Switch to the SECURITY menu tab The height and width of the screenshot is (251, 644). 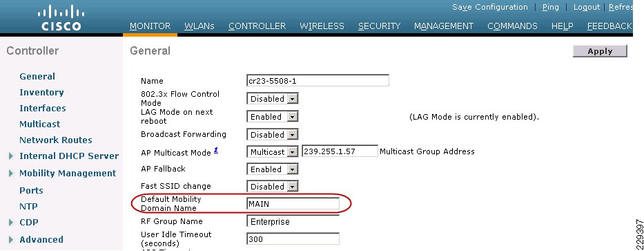pos(379,26)
